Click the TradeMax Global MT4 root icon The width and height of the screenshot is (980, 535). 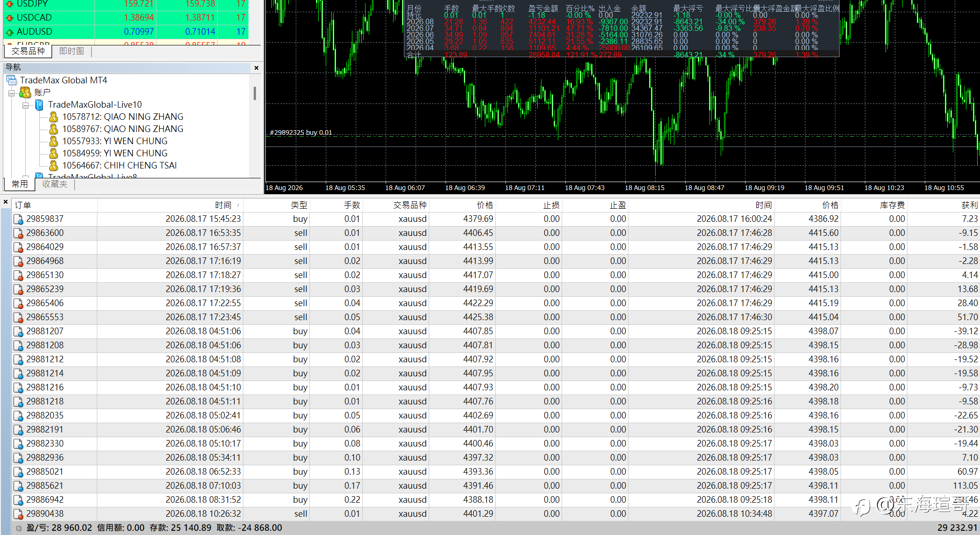pyautogui.click(x=12, y=81)
